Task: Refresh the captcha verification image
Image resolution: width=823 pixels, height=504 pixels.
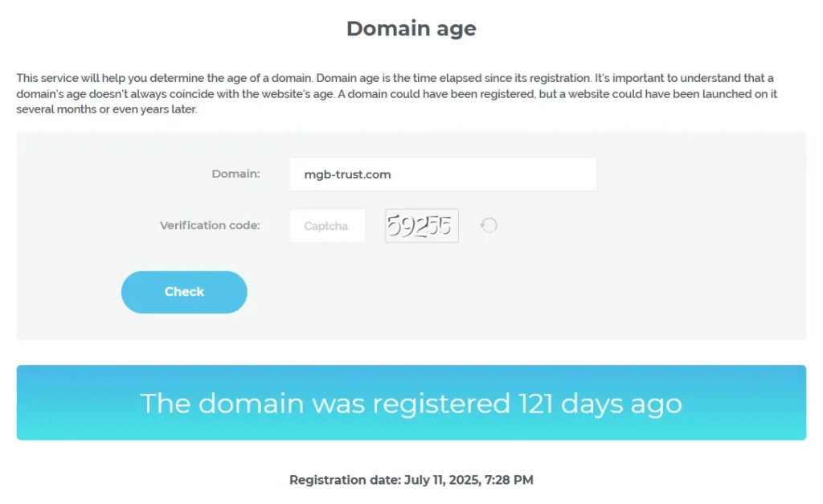Action: click(x=489, y=226)
